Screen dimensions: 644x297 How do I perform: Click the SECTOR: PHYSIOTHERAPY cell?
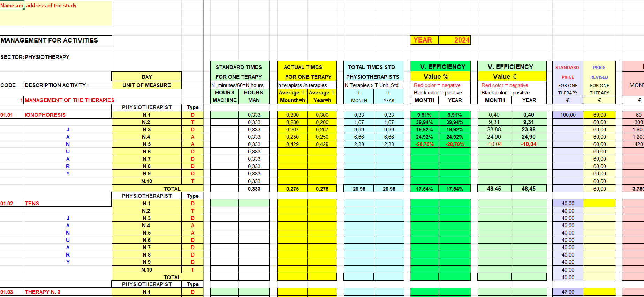35,57
